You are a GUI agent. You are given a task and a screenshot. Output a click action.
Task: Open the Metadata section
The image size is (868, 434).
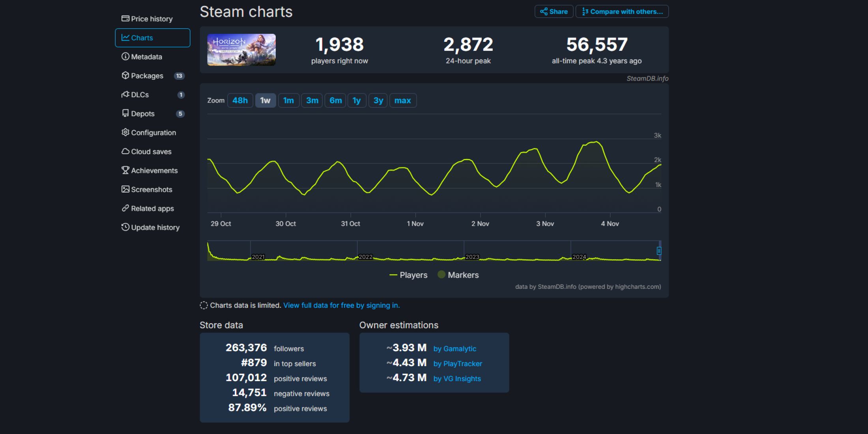pyautogui.click(x=152, y=56)
